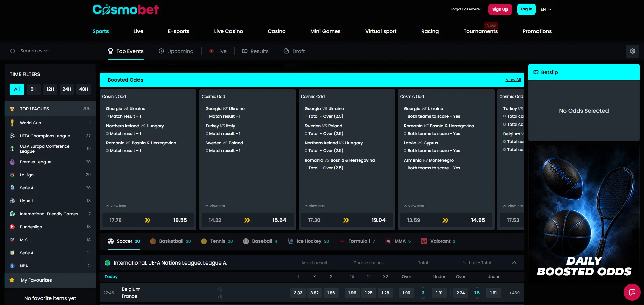Increase the Total line above 3
The width and height of the screenshot is (644, 305).
click(x=423, y=287)
